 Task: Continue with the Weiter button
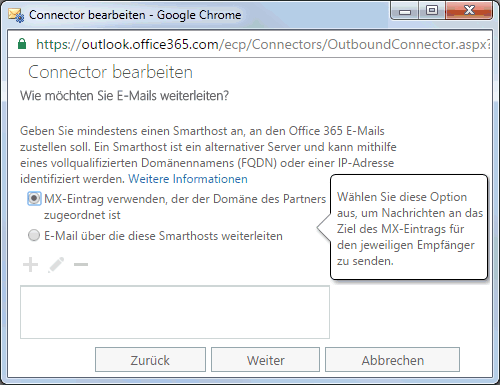[x=266, y=360]
